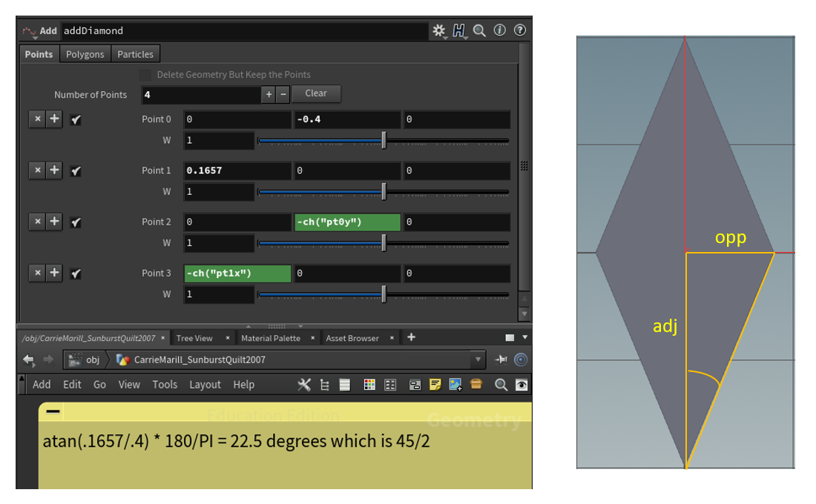The height and width of the screenshot is (504, 816).
Task: Open the node help question mark
Action: pos(520,30)
